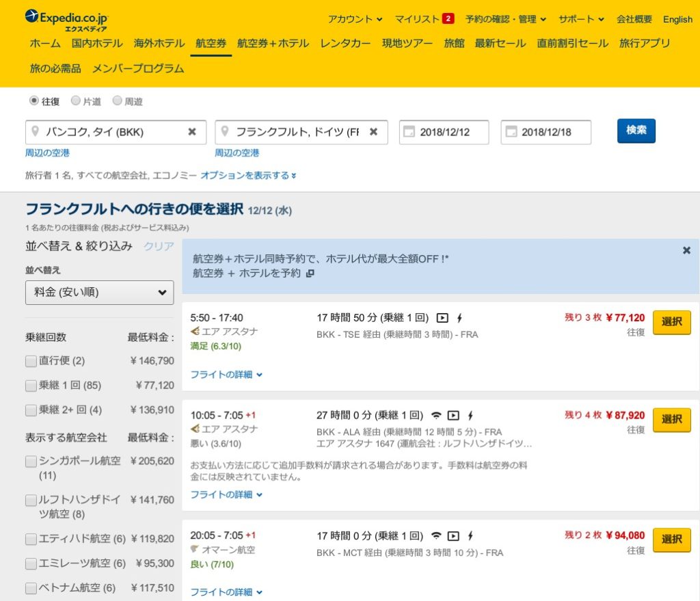This screenshot has width=700, height=601.
Task: Open the ホーム tab
Action: coord(45,43)
